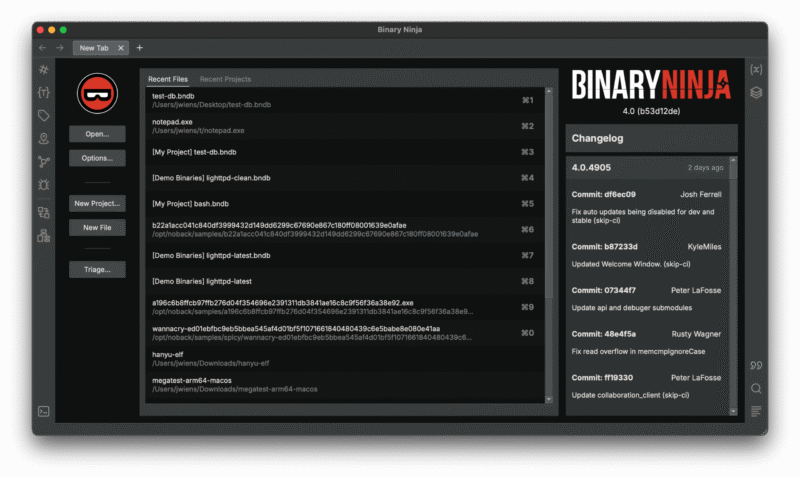Click the changelog scrollbar thumb
This screenshot has height=478, width=800.
pyautogui.click(x=733, y=172)
